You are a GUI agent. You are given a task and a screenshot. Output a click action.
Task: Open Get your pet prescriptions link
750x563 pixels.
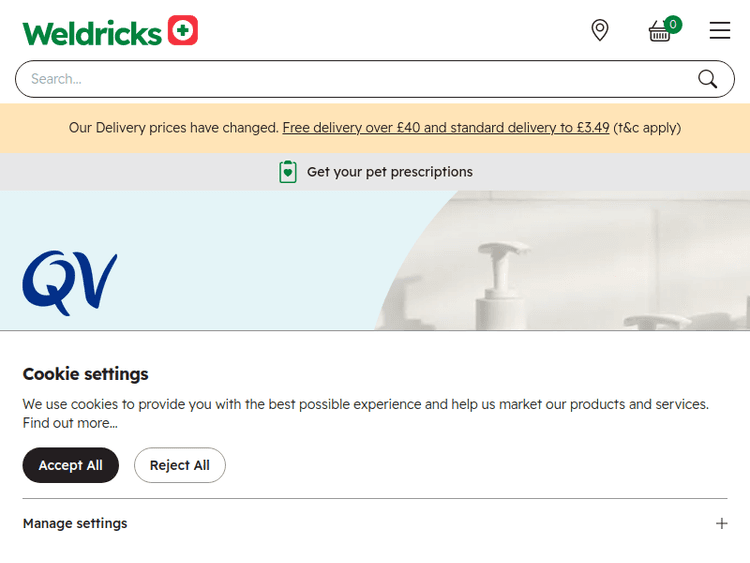[390, 172]
